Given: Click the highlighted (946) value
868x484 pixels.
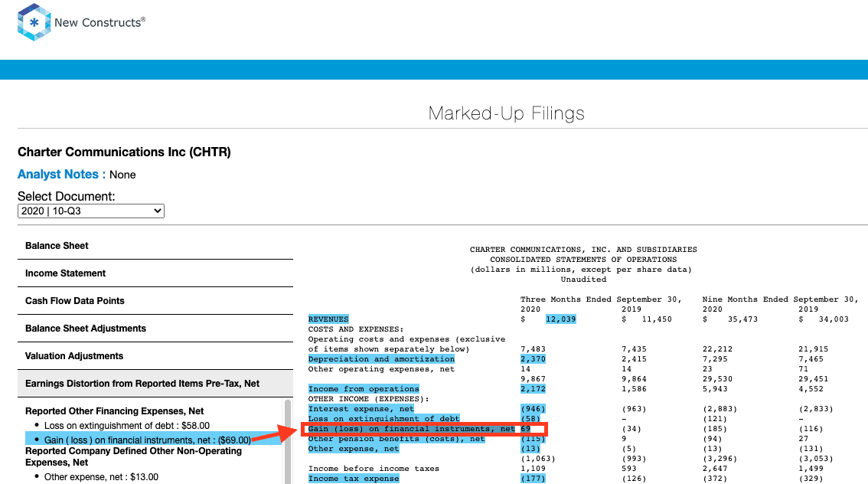Looking at the screenshot, I should [x=533, y=409].
